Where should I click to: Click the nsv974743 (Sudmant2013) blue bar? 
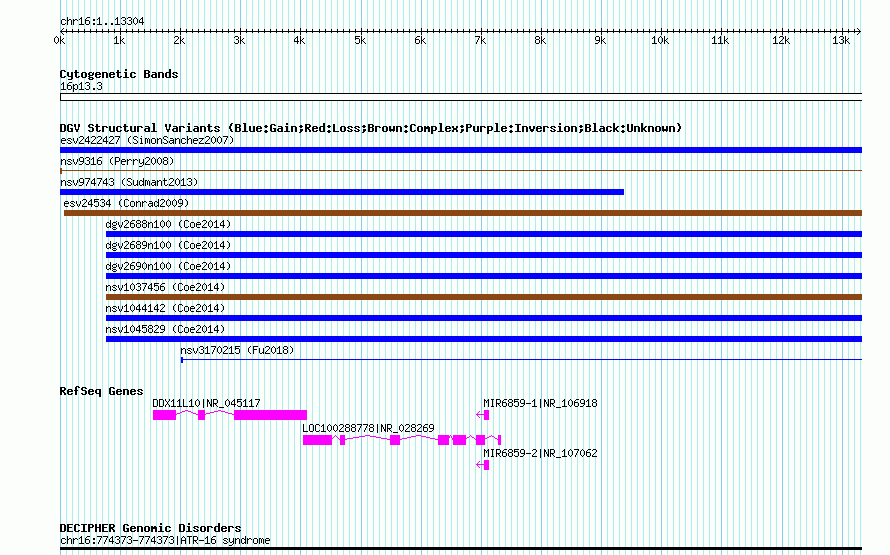342,192
